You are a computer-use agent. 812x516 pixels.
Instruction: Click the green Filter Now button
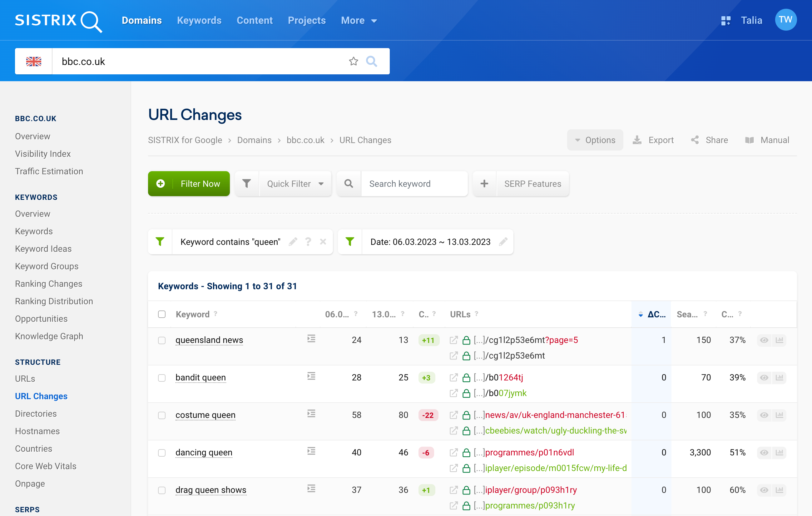point(189,184)
